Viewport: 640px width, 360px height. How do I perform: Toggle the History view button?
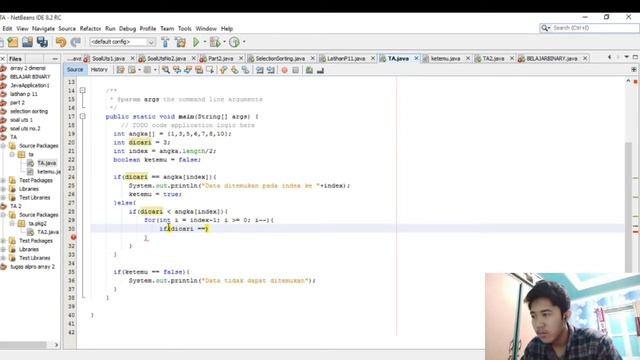click(x=99, y=70)
